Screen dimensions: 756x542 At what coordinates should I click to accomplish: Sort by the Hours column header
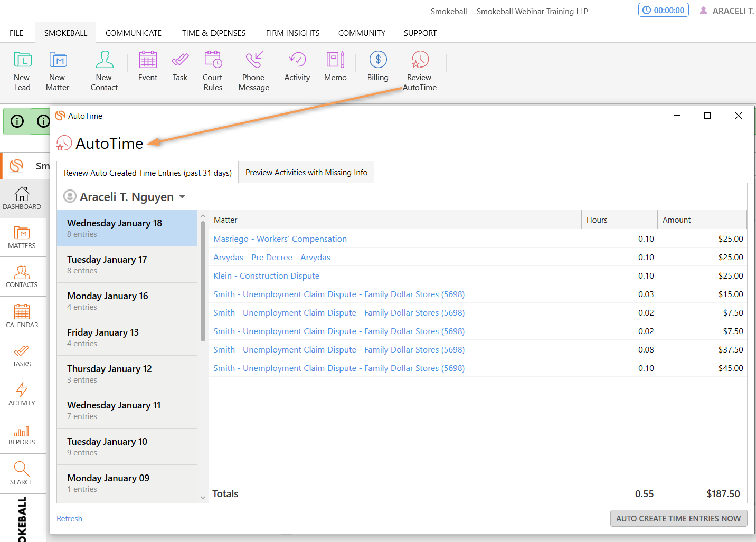619,220
